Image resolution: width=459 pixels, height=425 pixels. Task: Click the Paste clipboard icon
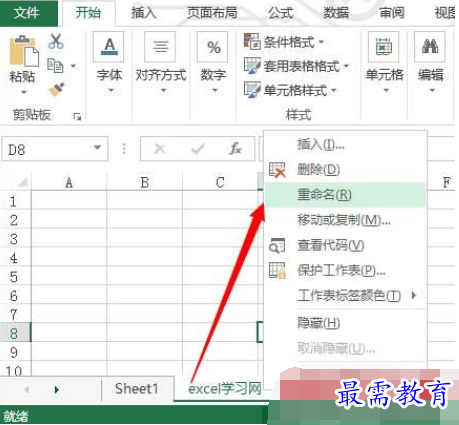(24, 51)
